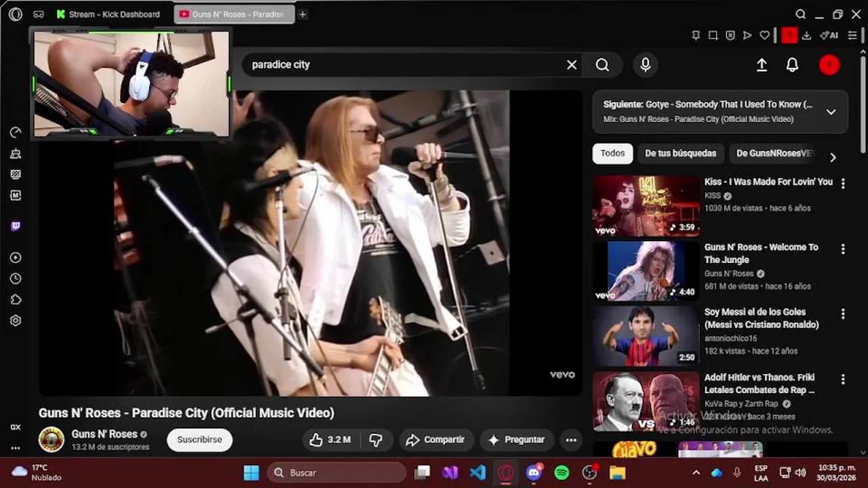Share the video via Compartir
The width and height of the screenshot is (868, 488).
click(435, 440)
